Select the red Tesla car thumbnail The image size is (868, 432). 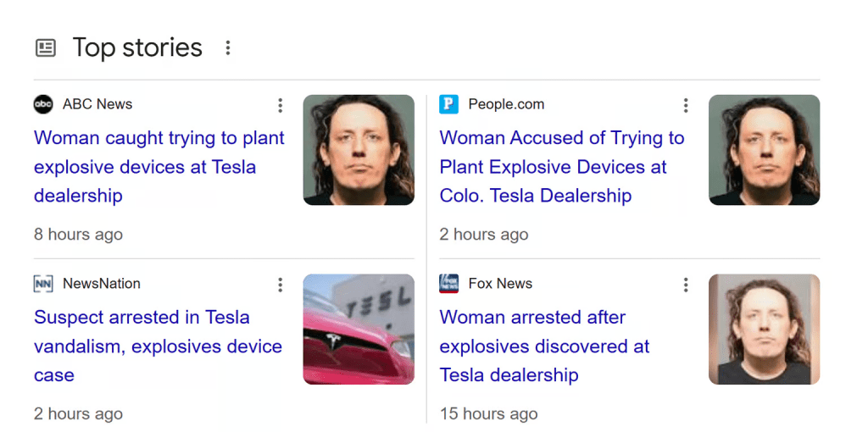[x=359, y=330]
